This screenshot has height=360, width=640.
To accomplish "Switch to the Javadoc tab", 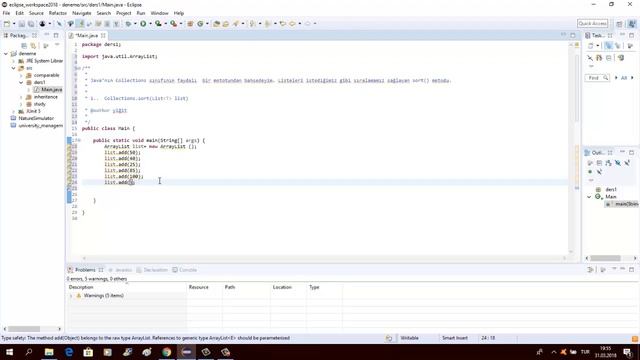I will pyautogui.click(x=120, y=270).
